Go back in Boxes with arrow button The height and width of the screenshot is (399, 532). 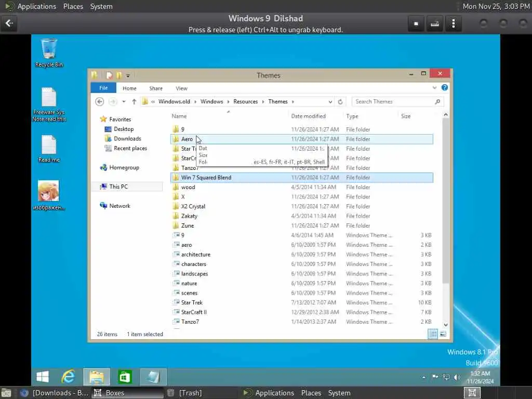(x=9, y=23)
